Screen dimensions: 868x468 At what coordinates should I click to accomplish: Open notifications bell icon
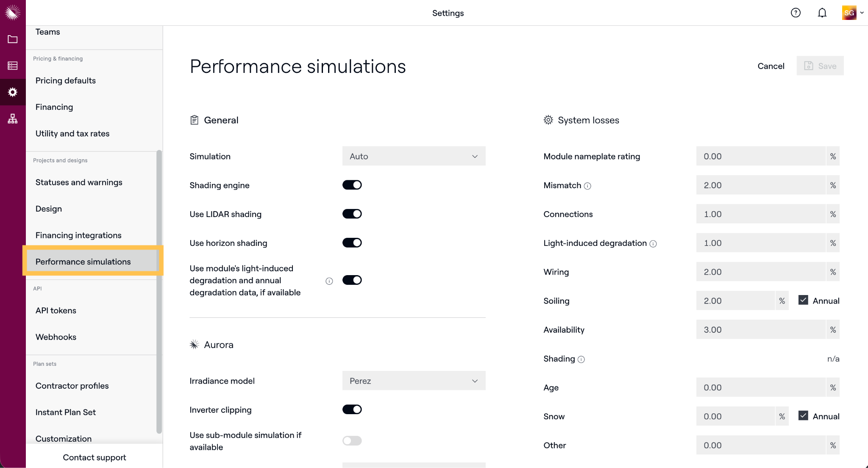point(822,13)
